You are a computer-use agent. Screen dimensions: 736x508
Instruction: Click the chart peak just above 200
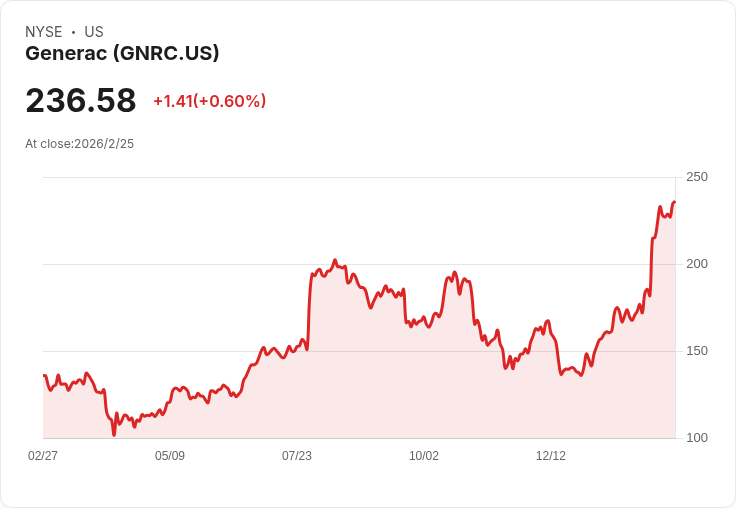tap(335, 260)
